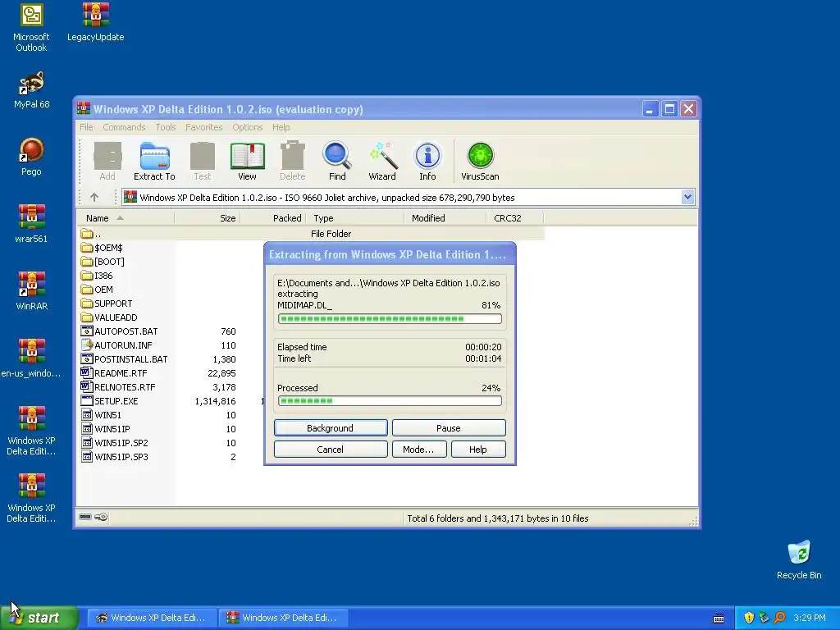
Task: Select en-us_windo... archive desktop icon
Action: pyautogui.click(x=31, y=358)
